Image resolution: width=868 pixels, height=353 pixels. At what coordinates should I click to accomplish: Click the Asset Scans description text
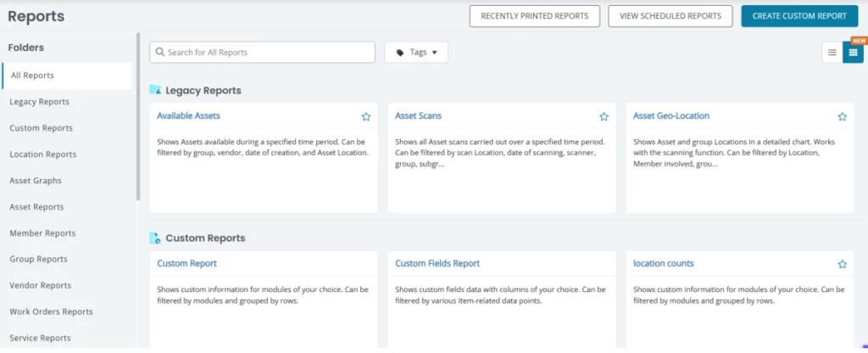pyautogui.click(x=500, y=153)
